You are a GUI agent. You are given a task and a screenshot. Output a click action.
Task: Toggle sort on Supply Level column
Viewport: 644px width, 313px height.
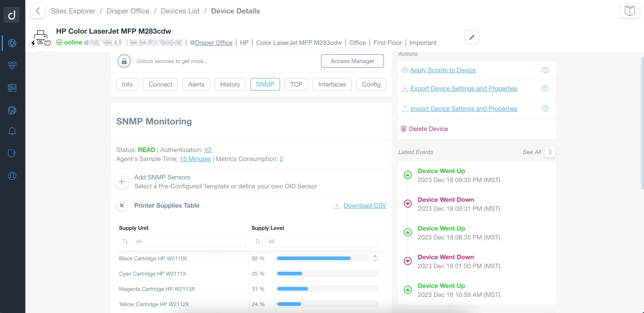click(258, 241)
